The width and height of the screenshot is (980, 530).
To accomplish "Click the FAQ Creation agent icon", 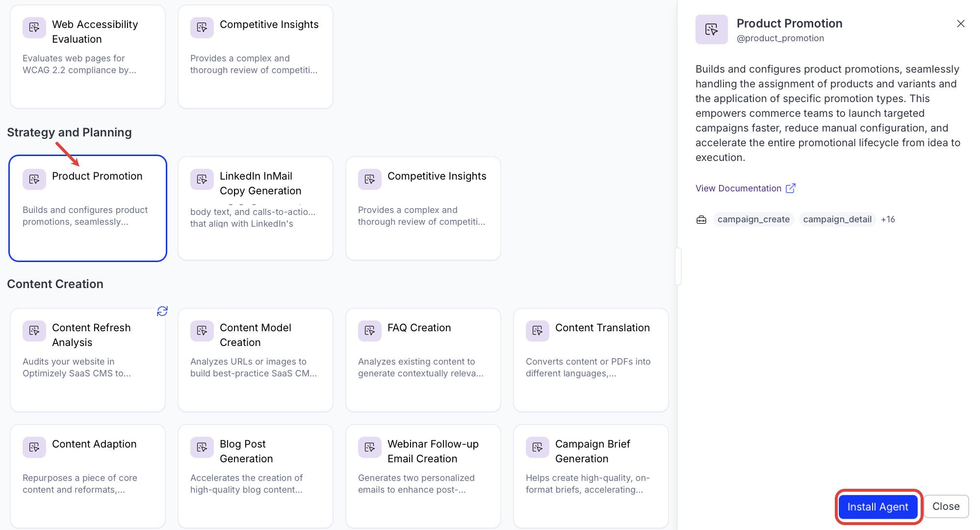I will coord(370,331).
